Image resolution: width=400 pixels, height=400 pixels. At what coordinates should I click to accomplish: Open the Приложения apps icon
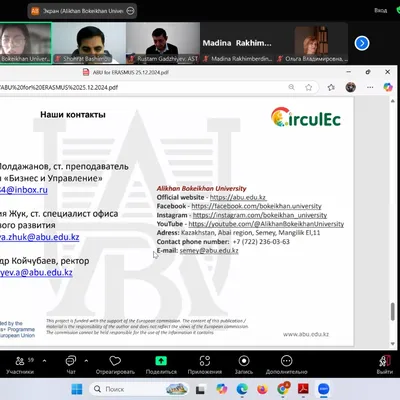click(205, 361)
